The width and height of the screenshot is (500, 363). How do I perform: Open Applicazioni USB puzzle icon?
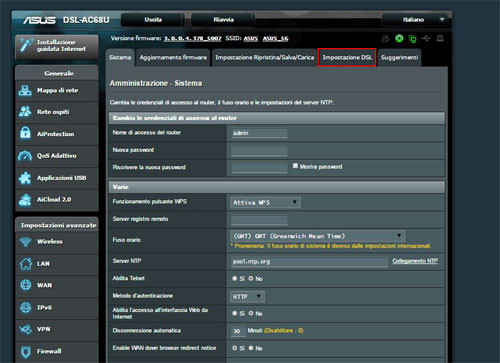[25, 178]
